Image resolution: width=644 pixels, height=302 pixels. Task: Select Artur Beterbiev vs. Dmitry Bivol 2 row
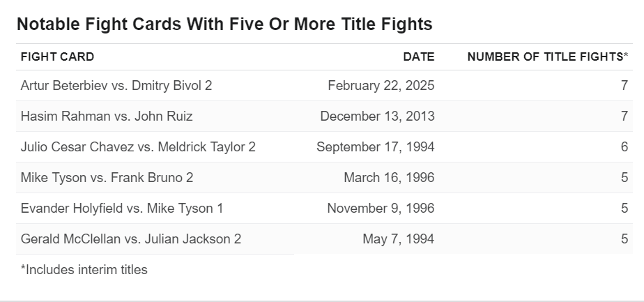325,86
